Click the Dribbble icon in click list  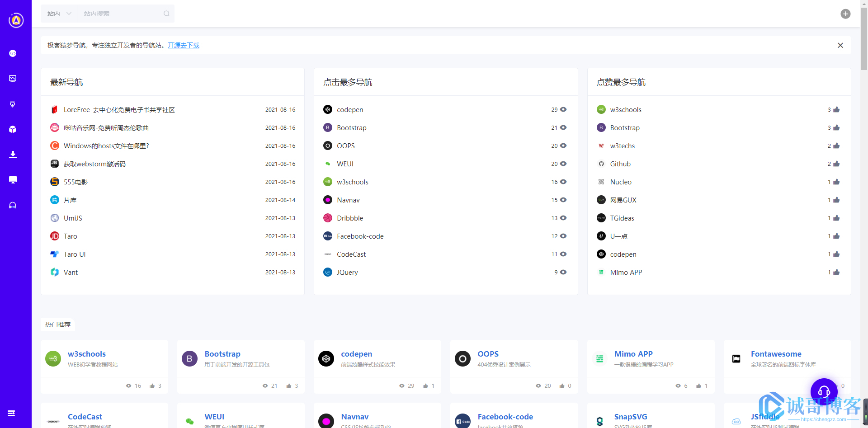pyautogui.click(x=328, y=218)
